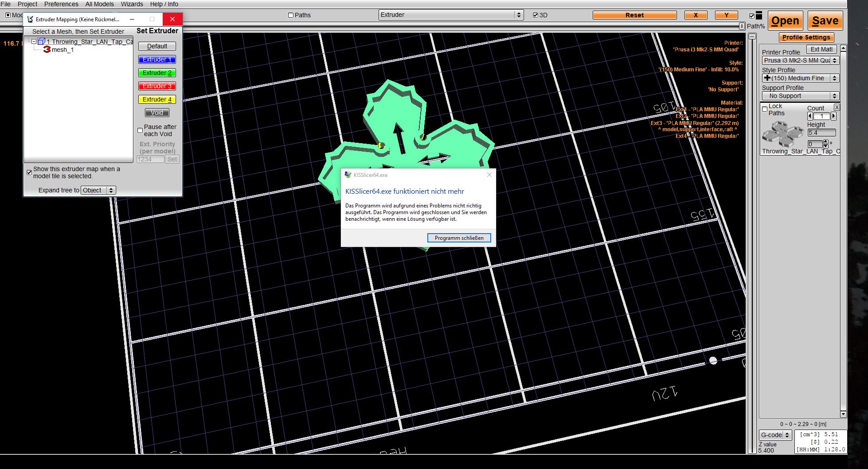Click the Height 5.4 field
The width and height of the screenshot is (868, 469).
(x=821, y=133)
